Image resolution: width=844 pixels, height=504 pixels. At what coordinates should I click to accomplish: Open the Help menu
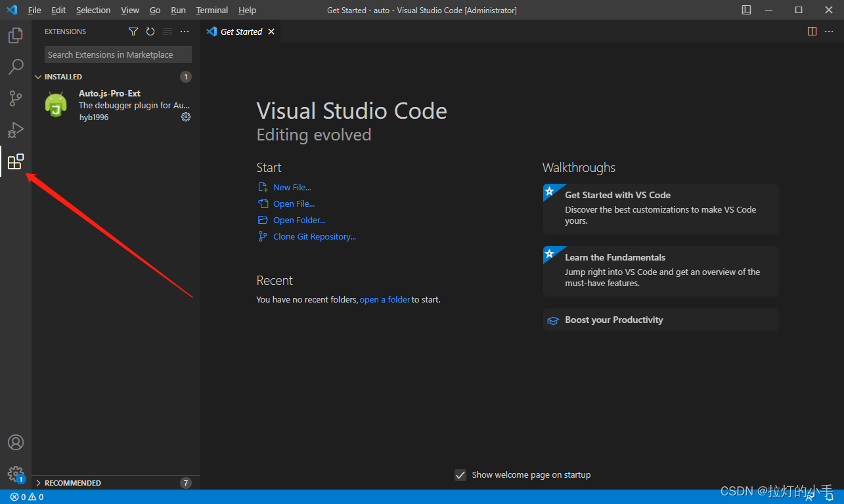[x=248, y=10]
